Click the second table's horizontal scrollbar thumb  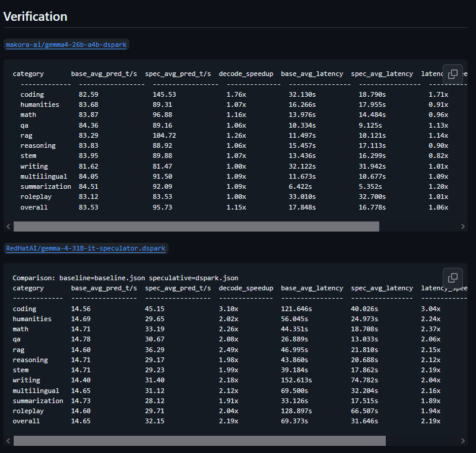[x=200, y=441]
